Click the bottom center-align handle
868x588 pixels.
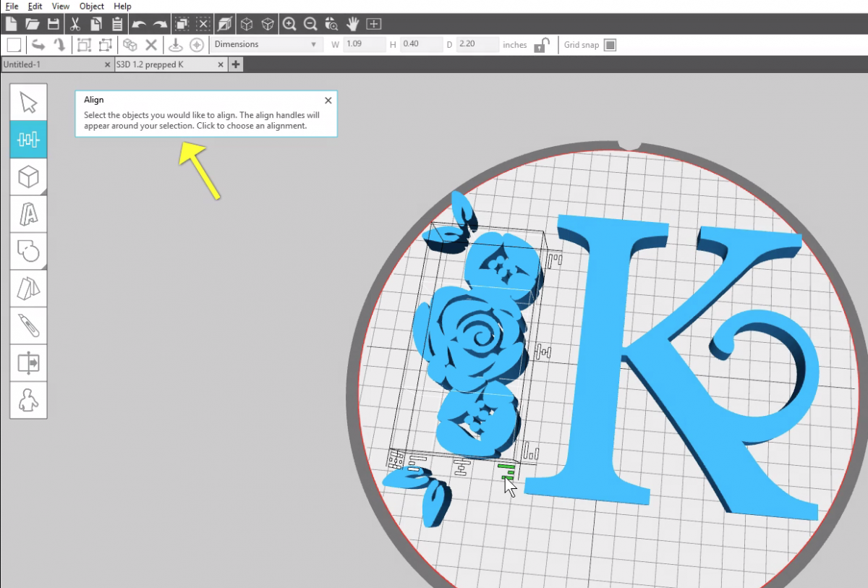point(461,466)
